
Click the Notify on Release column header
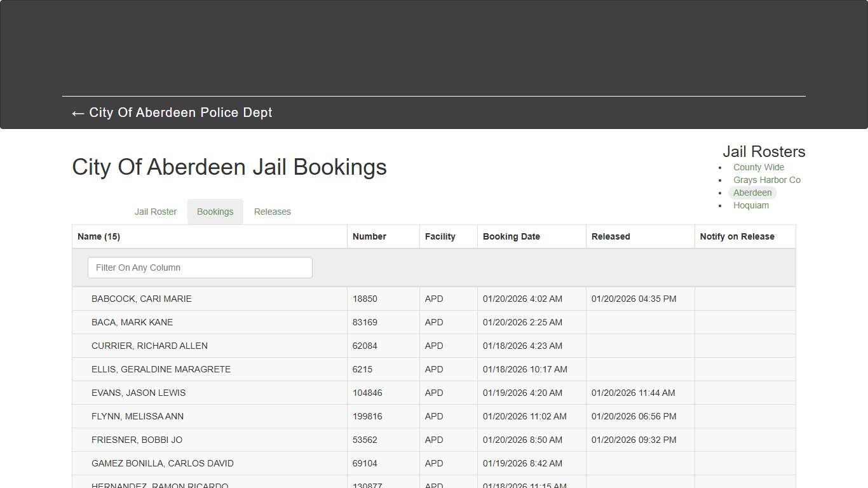[x=737, y=236]
